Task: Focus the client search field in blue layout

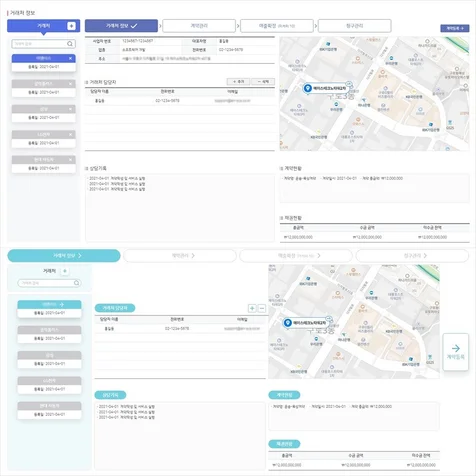Action: (43, 44)
